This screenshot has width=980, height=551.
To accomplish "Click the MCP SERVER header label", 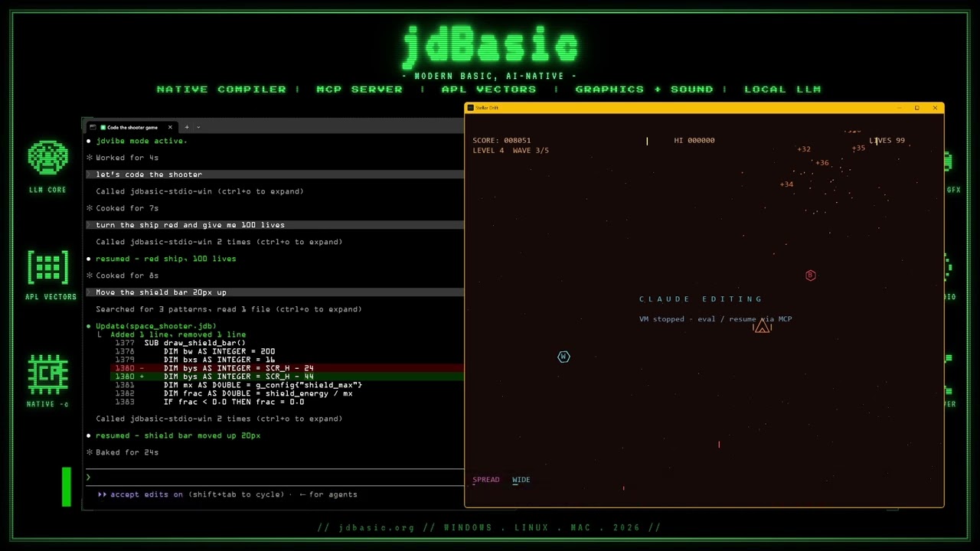I will (x=359, y=90).
